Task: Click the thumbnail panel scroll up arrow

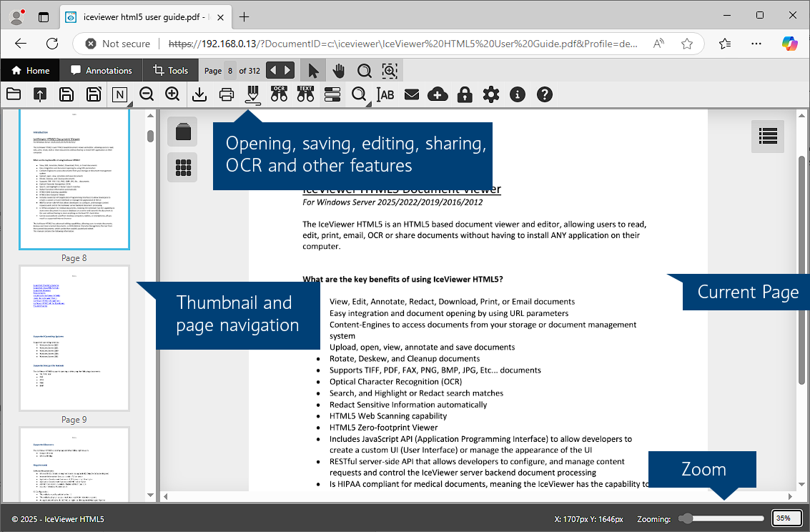Action: coord(150,116)
